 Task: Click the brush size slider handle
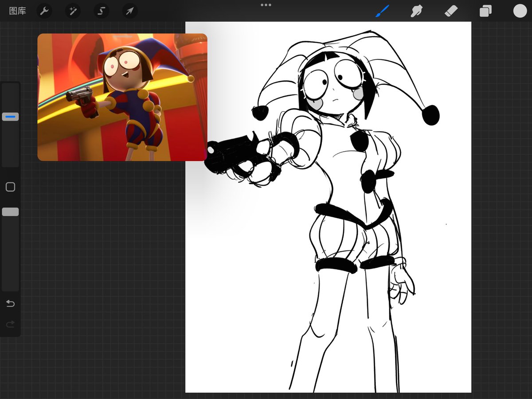coord(11,117)
